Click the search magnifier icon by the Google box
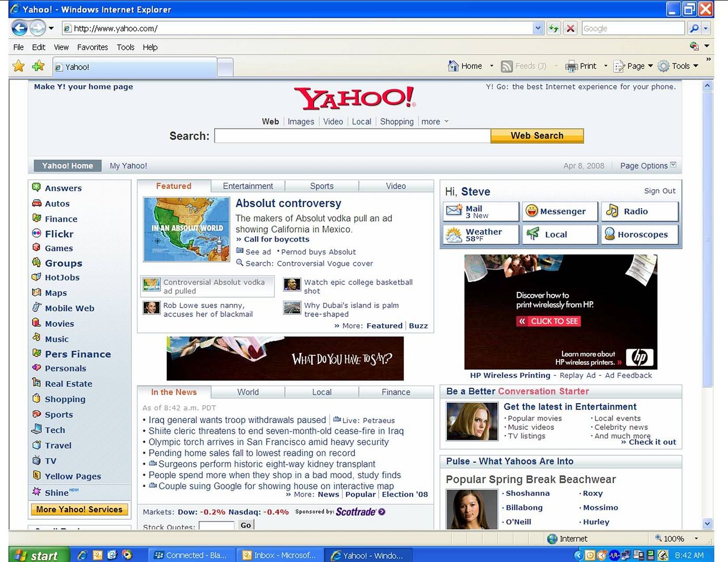Viewport: 728px width, 562px height. click(x=694, y=29)
